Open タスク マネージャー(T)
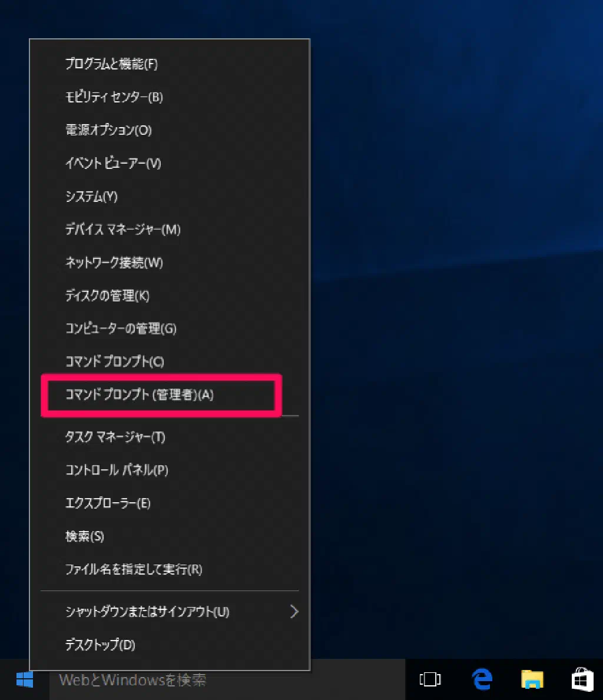603x700 pixels. pyautogui.click(x=115, y=437)
